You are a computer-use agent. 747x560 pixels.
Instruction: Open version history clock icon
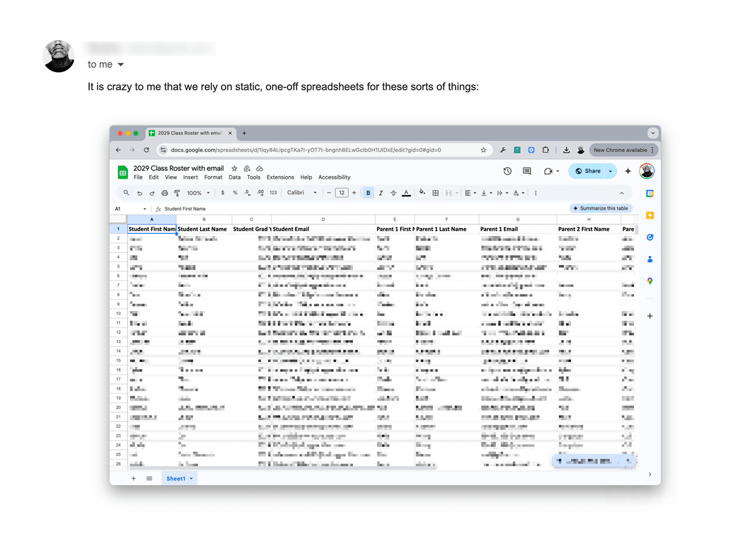507,171
